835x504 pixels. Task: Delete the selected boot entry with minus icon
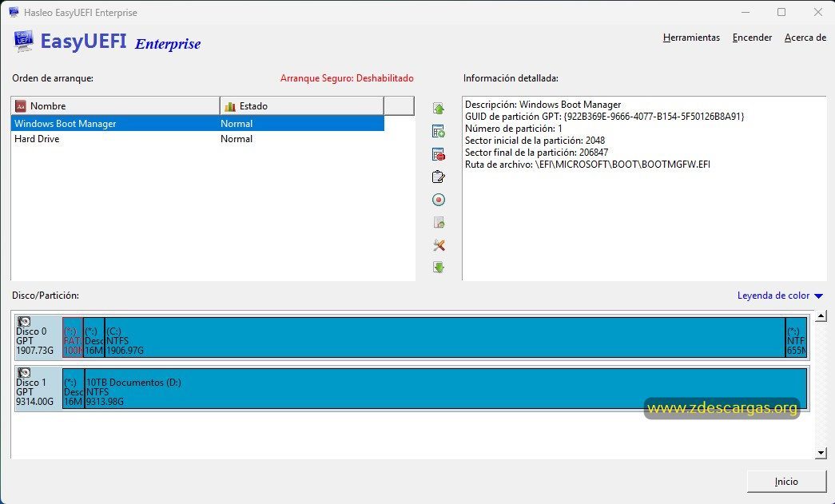coord(438,154)
